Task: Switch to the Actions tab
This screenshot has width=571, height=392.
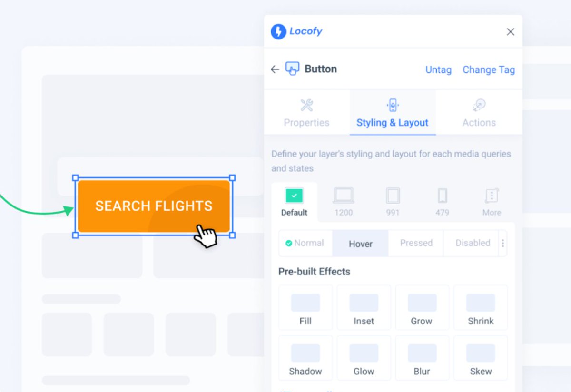Action: (479, 113)
